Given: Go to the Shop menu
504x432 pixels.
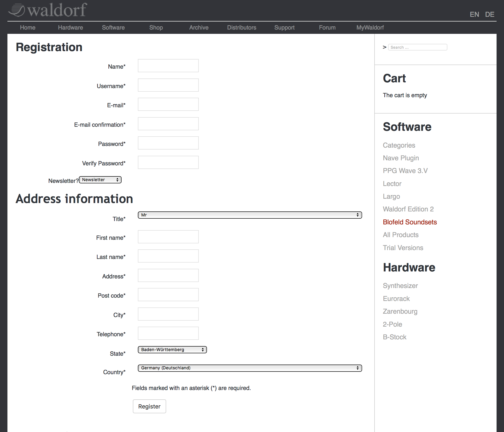Looking at the screenshot, I should (156, 28).
